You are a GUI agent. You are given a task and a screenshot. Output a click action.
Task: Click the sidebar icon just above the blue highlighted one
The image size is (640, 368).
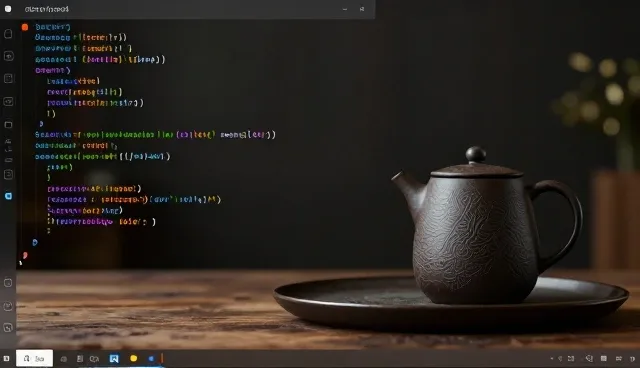8,175
